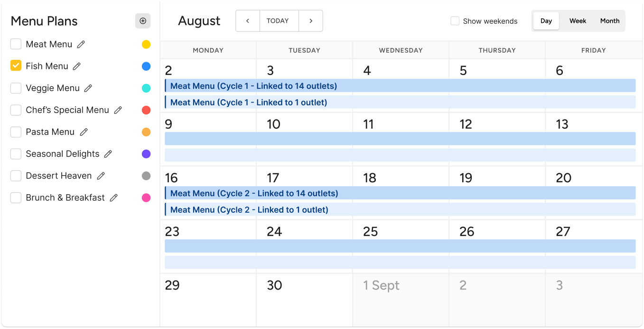Viewport: 644px width, 329px height.
Task: Go to the previous month
Action: 247,21
